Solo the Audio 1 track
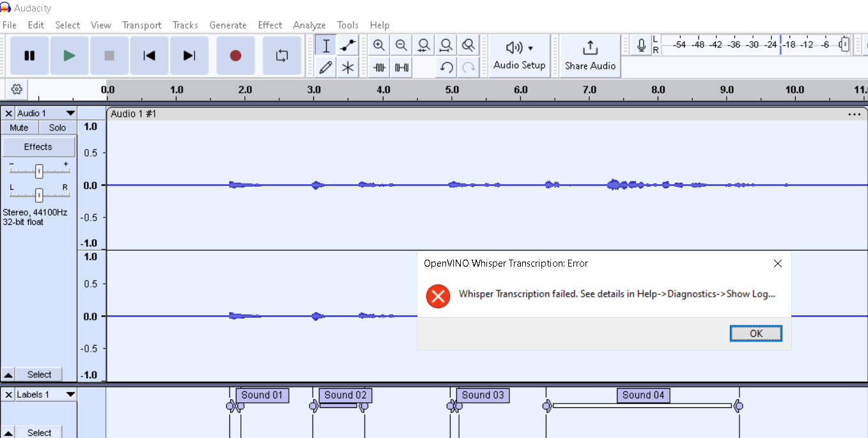Image resolution: width=868 pixels, height=438 pixels. point(58,128)
